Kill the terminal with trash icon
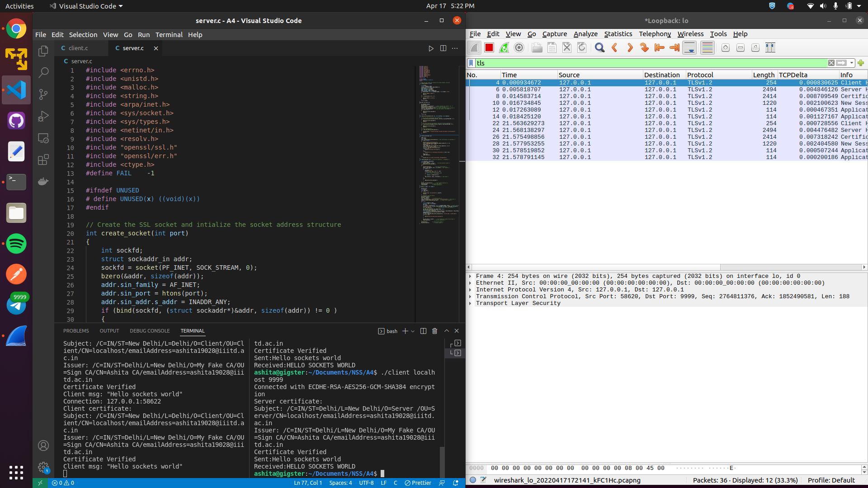The image size is (868, 488). point(434,331)
